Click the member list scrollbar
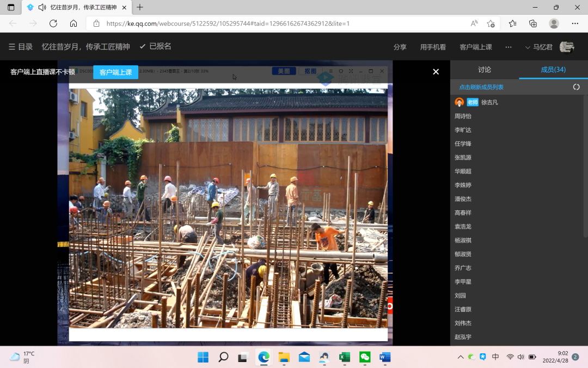Viewport: 588px width, 368px height. (x=585, y=164)
